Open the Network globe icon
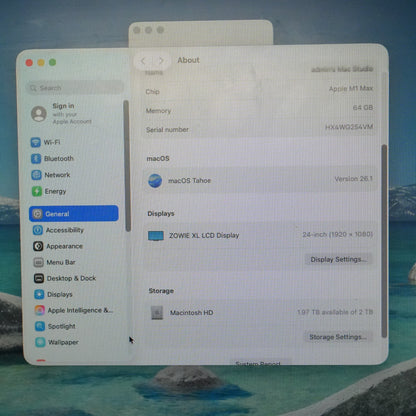This screenshot has height=416, width=416. [36, 175]
